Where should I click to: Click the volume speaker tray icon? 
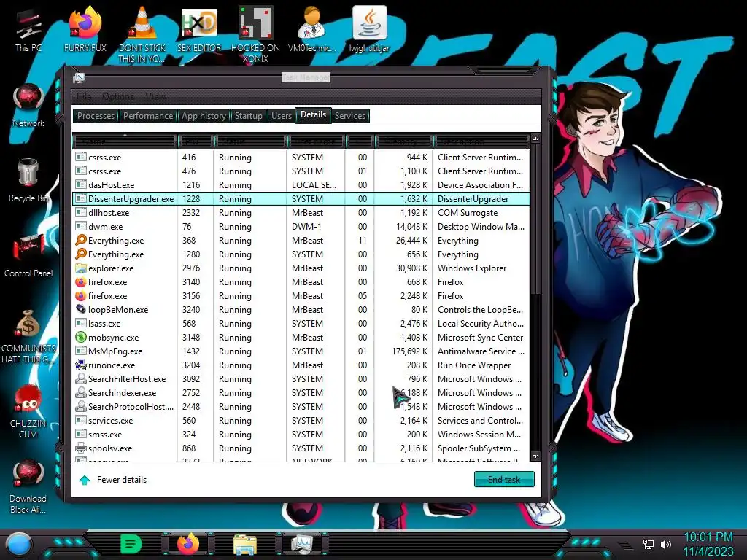pos(666,544)
